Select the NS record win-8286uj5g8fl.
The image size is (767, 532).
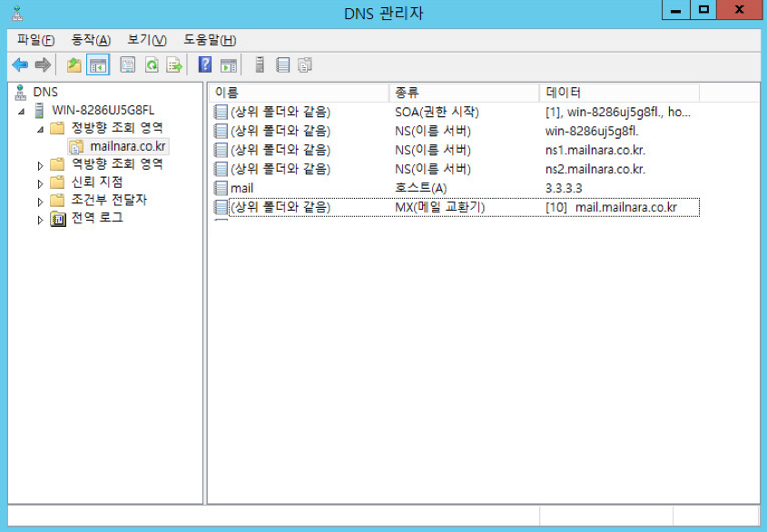pyautogui.click(x=456, y=131)
